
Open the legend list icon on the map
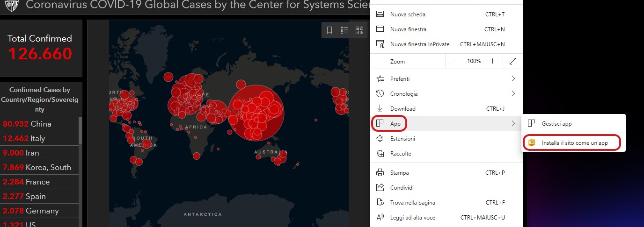pyautogui.click(x=344, y=30)
